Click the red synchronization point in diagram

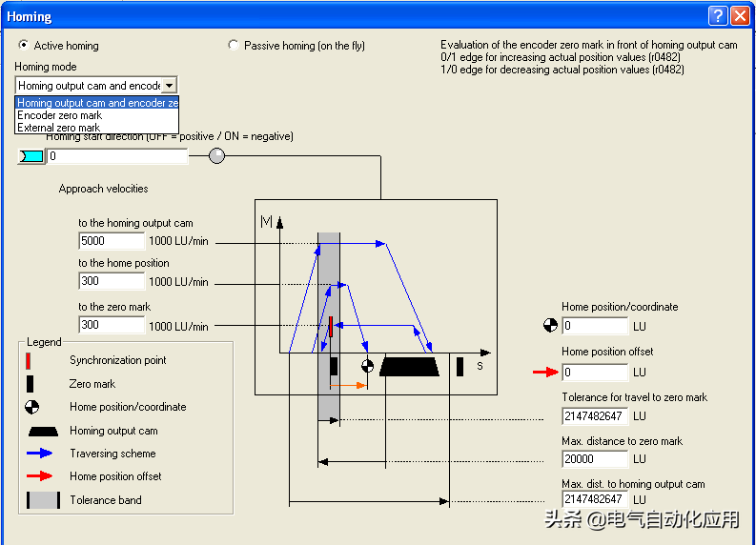pyautogui.click(x=331, y=326)
